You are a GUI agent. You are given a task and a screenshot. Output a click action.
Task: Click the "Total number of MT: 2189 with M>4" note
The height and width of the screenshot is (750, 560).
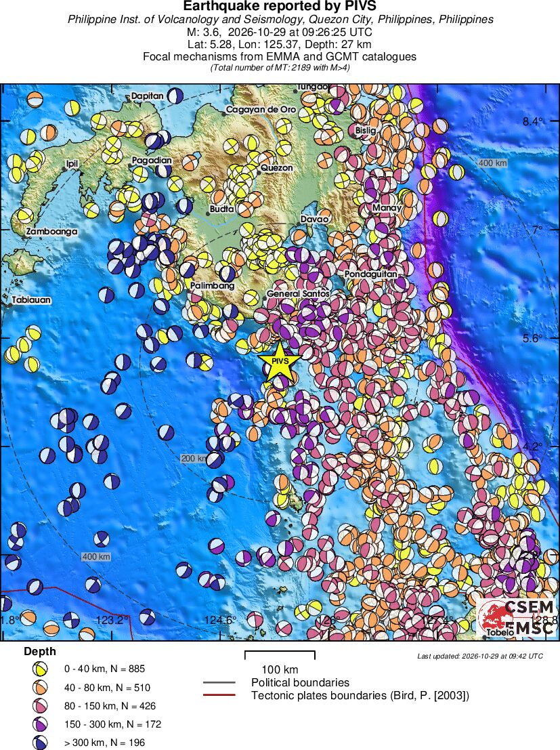(280, 68)
